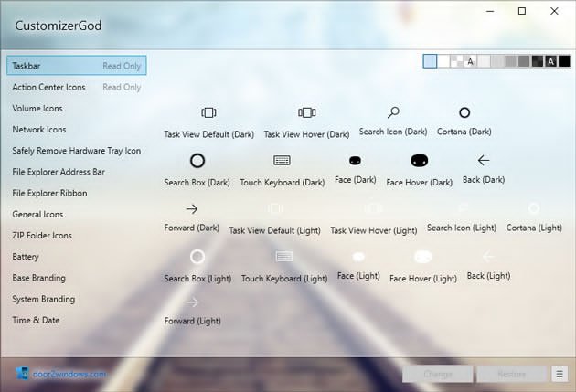Switch to the Battery category
The height and width of the screenshot is (392, 576).
coord(77,257)
